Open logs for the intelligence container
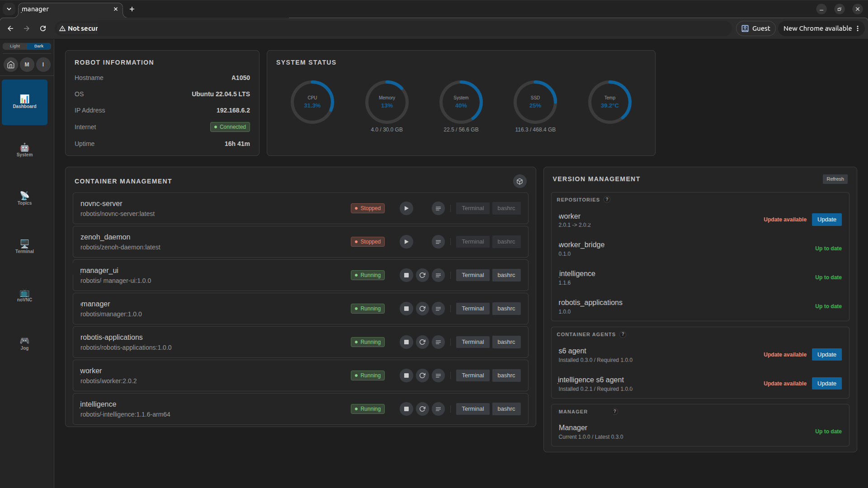 point(438,409)
